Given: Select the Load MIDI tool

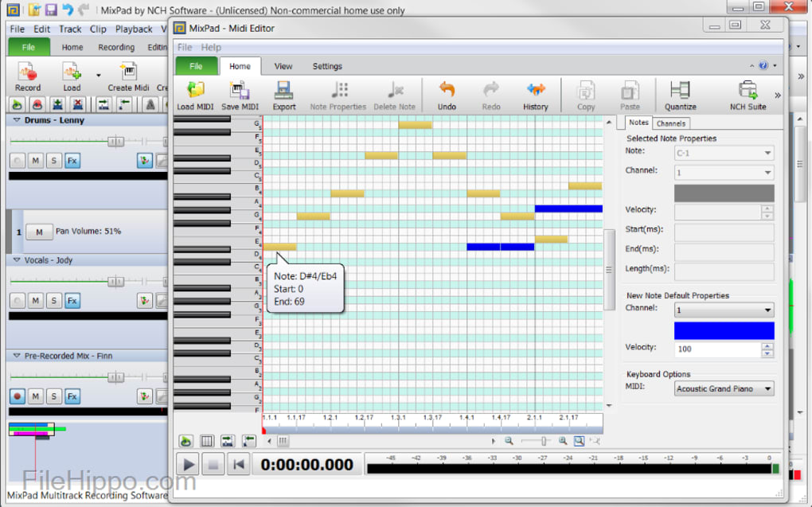Looking at the screenshot, I should 194,94.
